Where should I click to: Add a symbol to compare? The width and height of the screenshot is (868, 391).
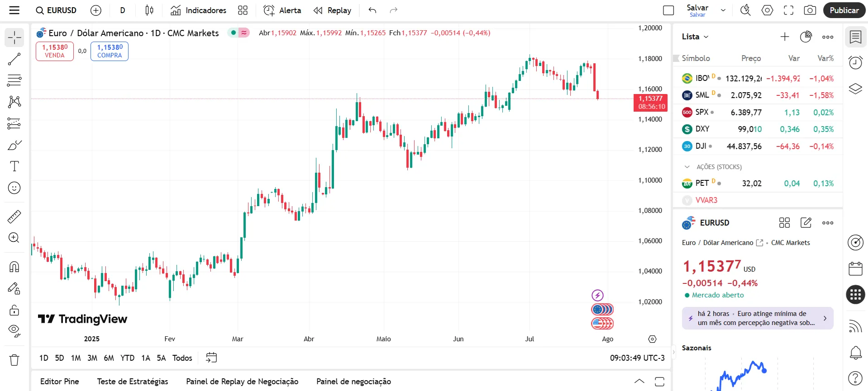click(x=96, y=10)
